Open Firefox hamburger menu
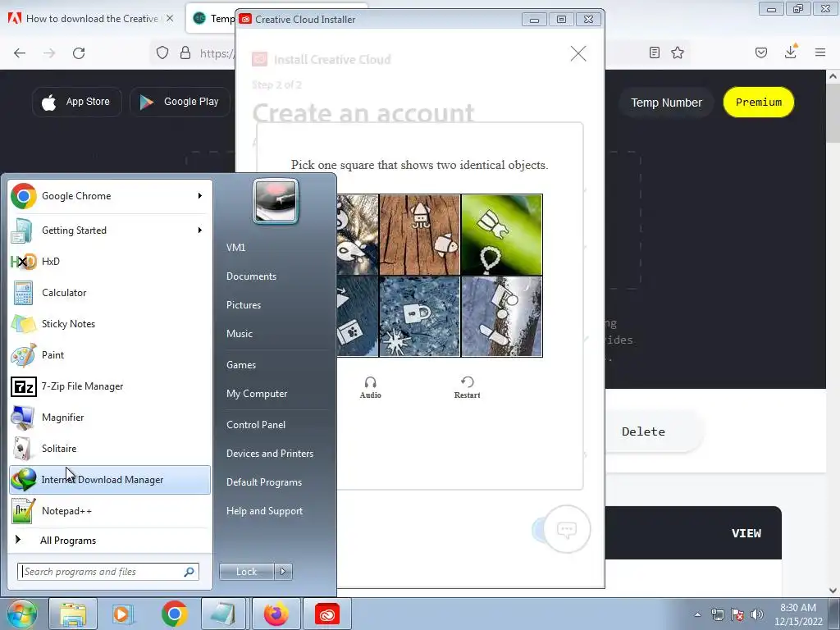840x630 pixels. (820, 52)
